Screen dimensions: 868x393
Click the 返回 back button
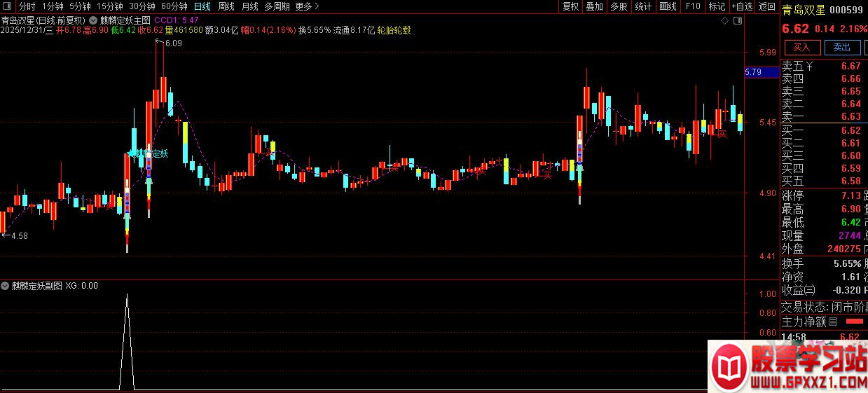pyautogui.click(x=767, y=6)
